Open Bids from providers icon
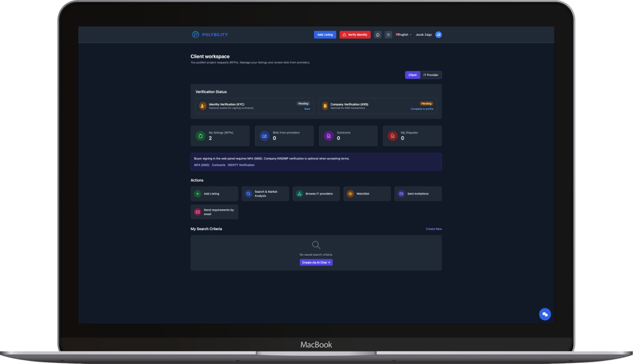633x364 pixels. click(265, 136)
